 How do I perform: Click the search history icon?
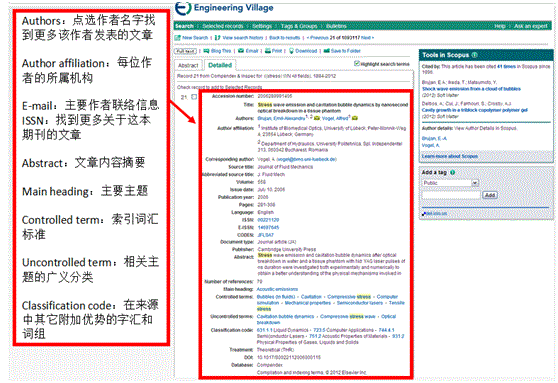(x=218, y=38)
